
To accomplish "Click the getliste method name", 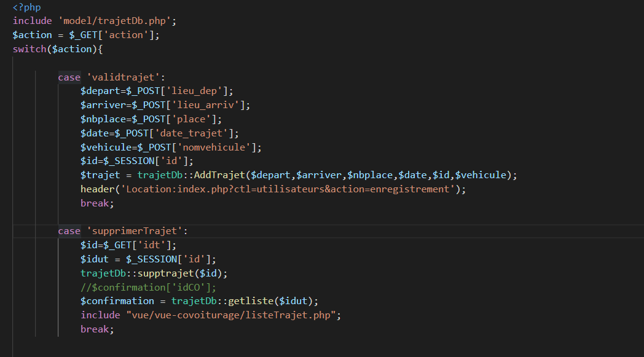I will (x=251, y=301).
